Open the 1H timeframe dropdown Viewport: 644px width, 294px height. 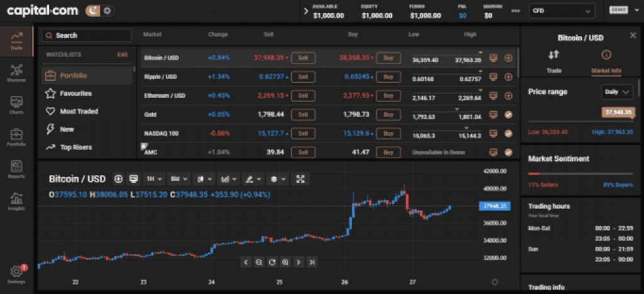click(x=154, y=179)
